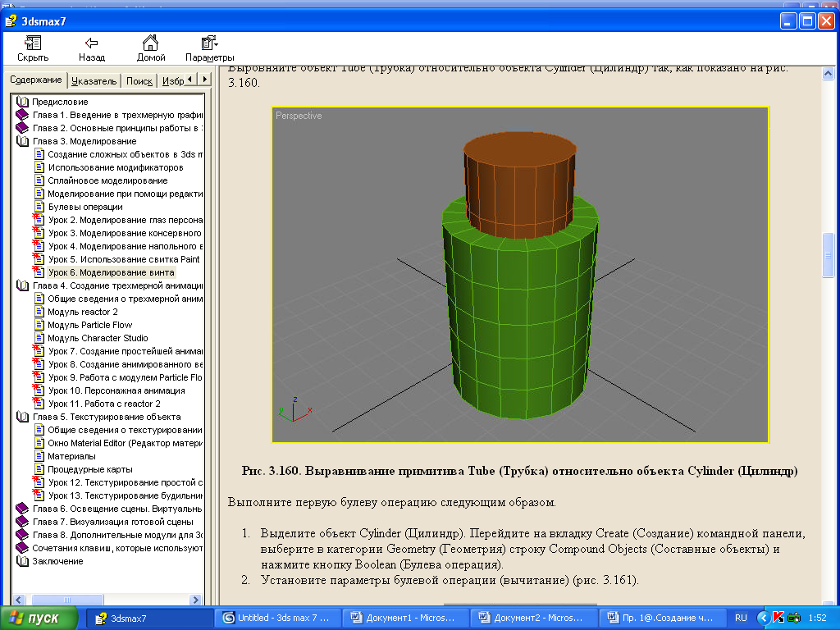Image resolution: width=840 pixels, height=630 pixels.
Task: Go back with the Назад arrow icon
Action: click(x=92, y=43)
